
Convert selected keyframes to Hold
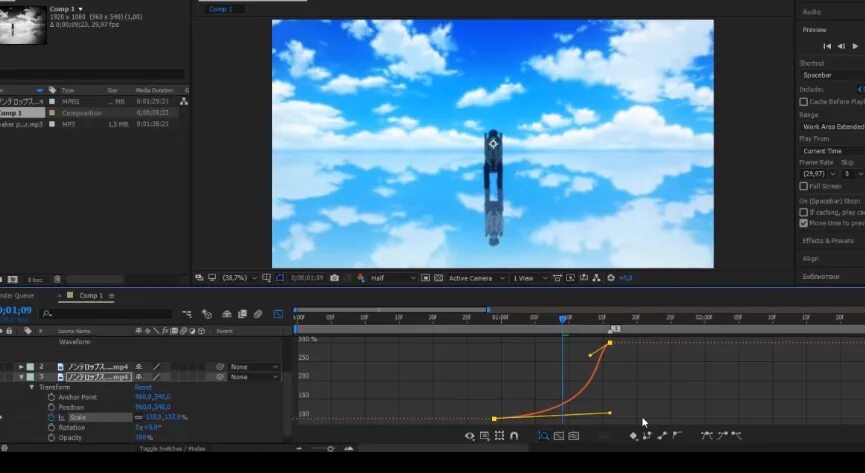(647, 435)
